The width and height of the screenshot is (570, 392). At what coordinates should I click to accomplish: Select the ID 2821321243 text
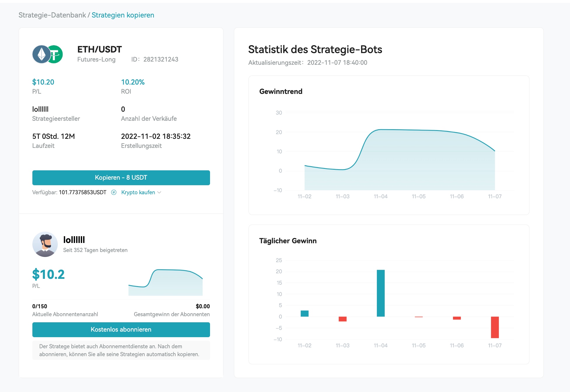(x=155, y=60)
